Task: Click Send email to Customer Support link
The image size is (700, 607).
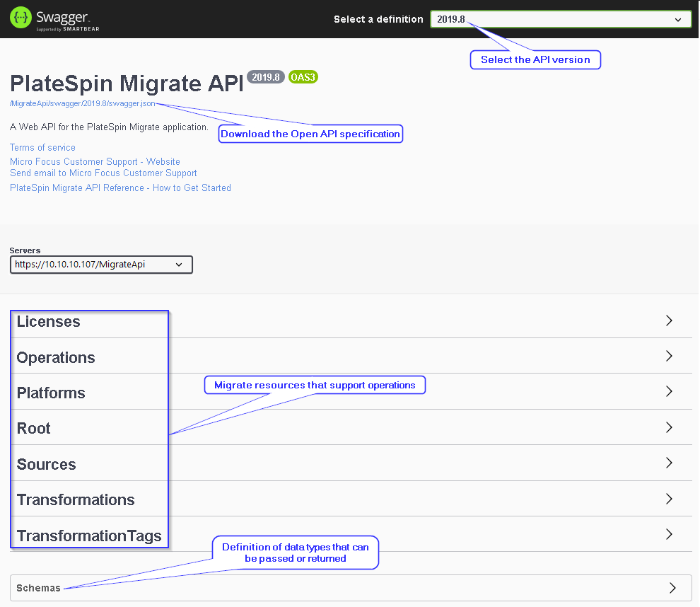Action: (103, 173)
